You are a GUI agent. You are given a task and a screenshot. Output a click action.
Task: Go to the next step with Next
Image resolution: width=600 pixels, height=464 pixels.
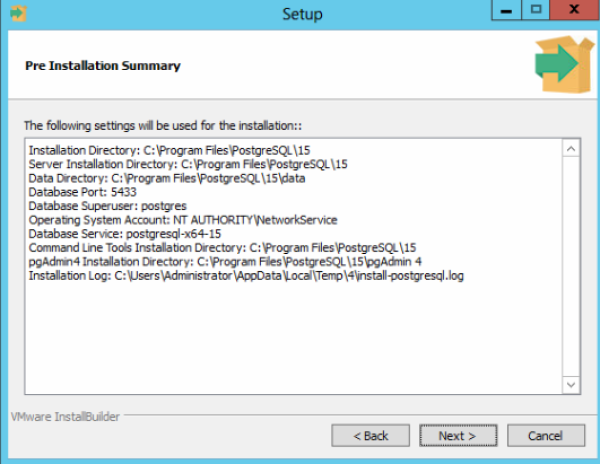pos(458,435)
